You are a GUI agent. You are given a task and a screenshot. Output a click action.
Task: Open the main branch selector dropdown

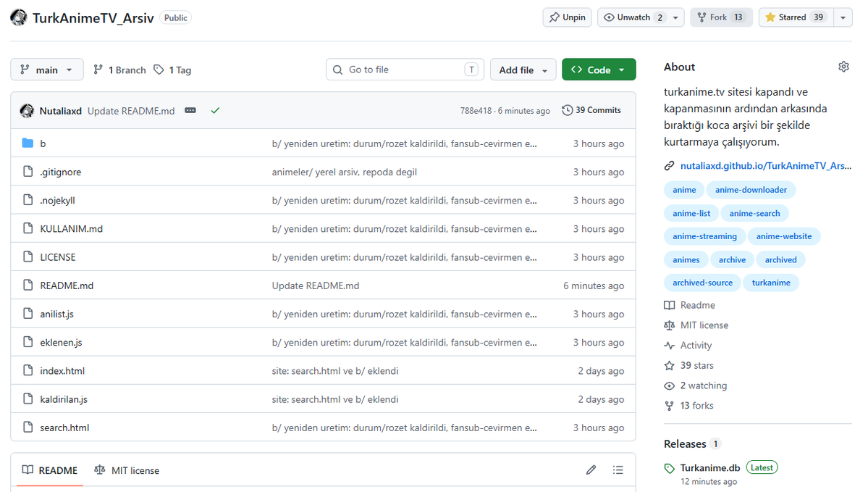[x=47, y=70]
